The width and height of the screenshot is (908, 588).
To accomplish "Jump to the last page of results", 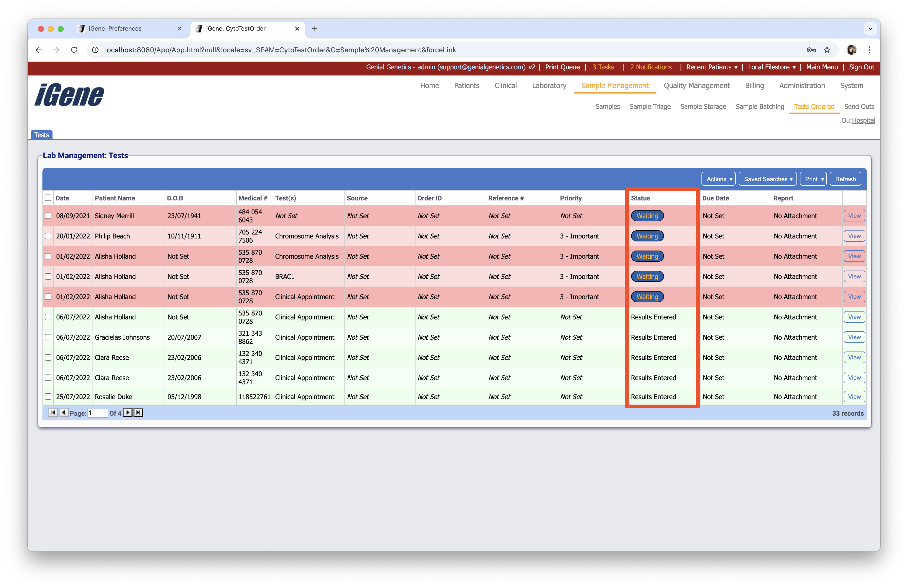I will (x=138, y=412).
